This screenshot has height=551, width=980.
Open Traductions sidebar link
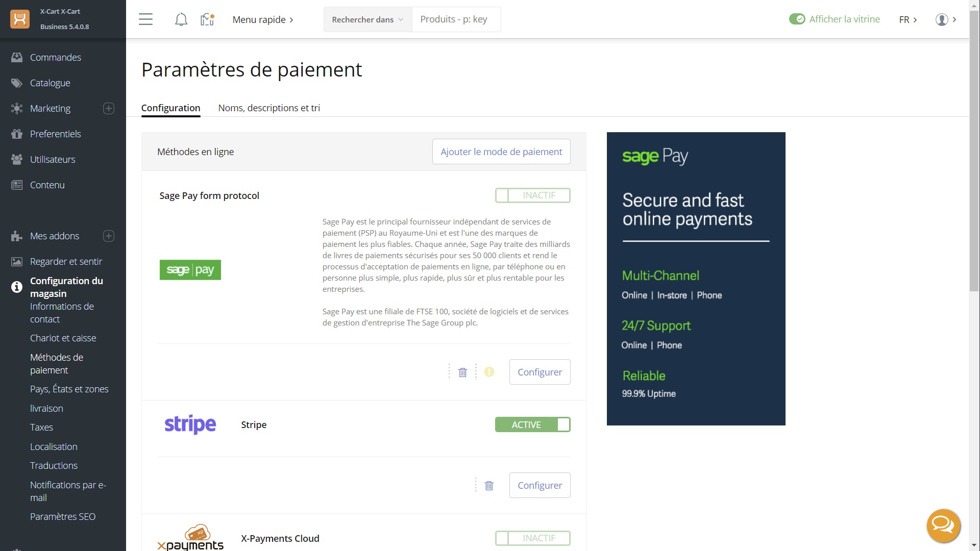(x=54, y=465)
